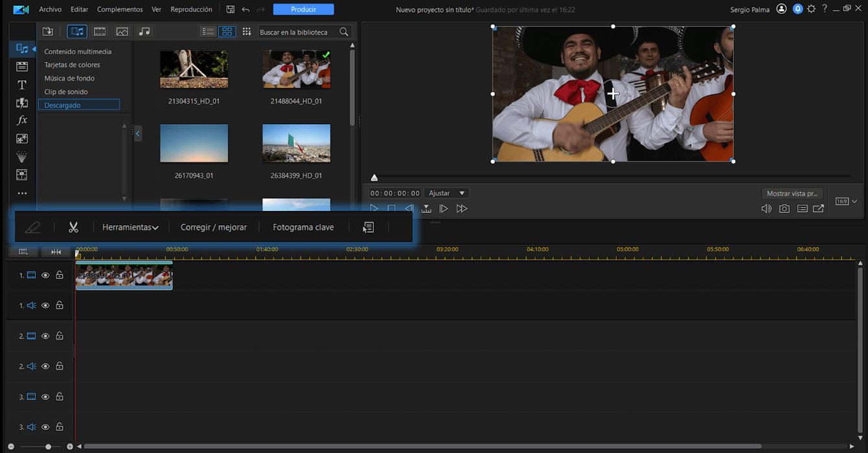Click the library search magnifier icon
Screen dimensions: 868x453
(x=344, y=32)
